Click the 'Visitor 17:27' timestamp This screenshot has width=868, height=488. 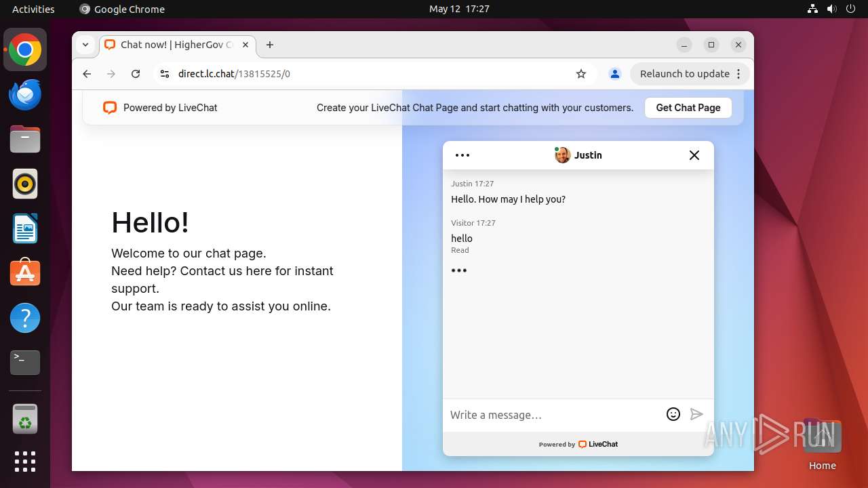(x=473, y=223)
